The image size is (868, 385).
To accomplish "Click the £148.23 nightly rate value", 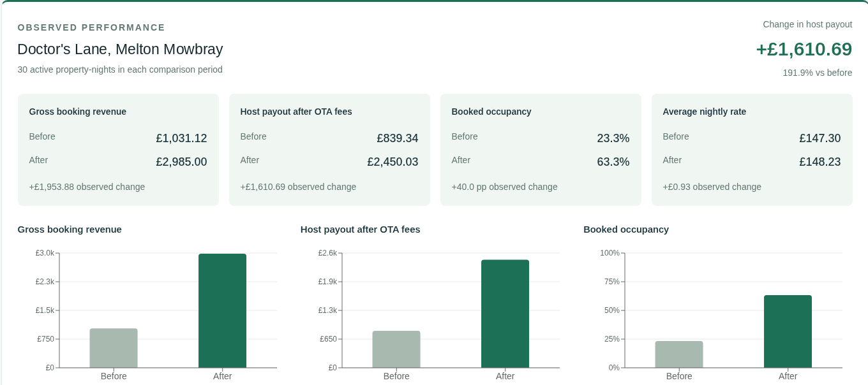I will [820, 162].
